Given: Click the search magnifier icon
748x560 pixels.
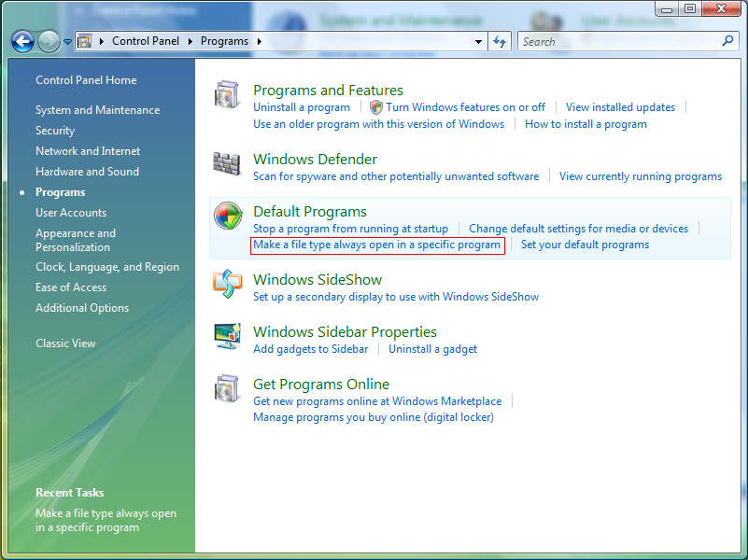Looking at the screenshot, I should coord(727,41).
